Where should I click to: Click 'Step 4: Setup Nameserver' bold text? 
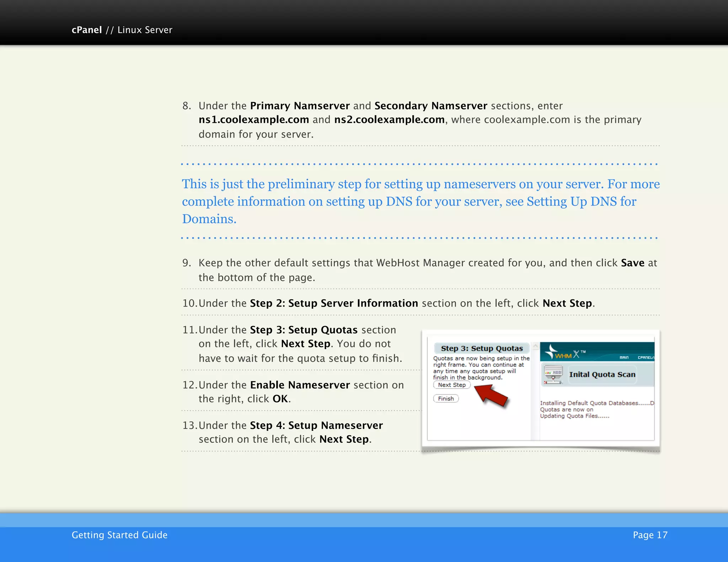[x=316, y=426]
